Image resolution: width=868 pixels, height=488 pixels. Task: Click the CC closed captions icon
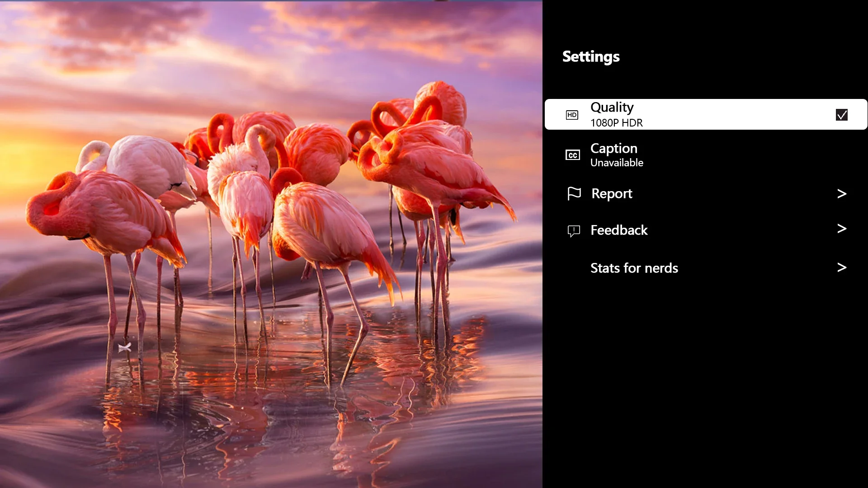click(x=572, y=155)
